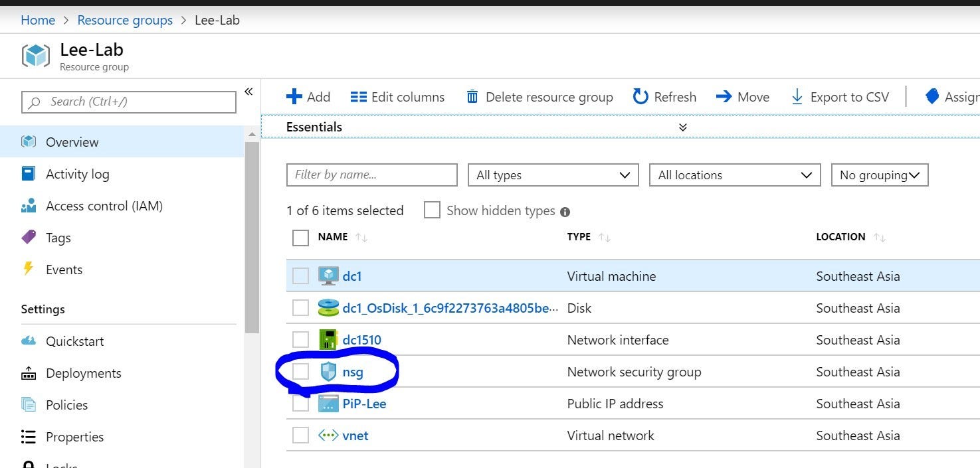
Task: Click the Policies icon
Action: tap(29, 404)
